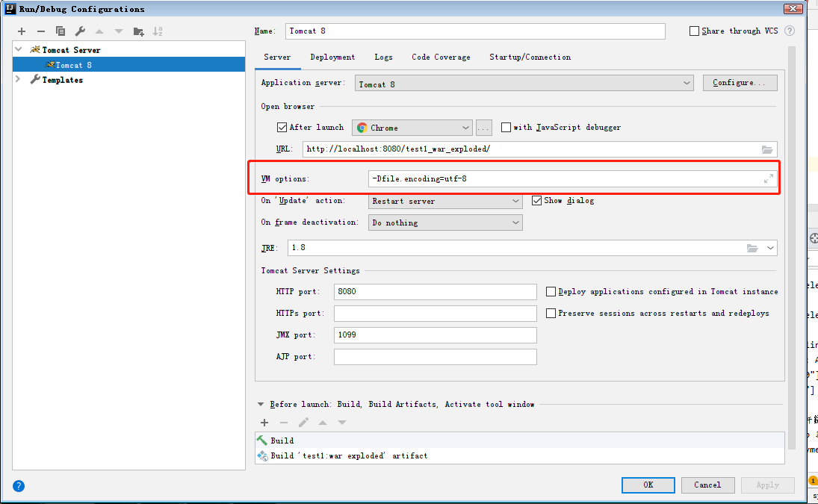Switch to the Deployment tab
The image size is (818, 504).
tap(332, 57)
